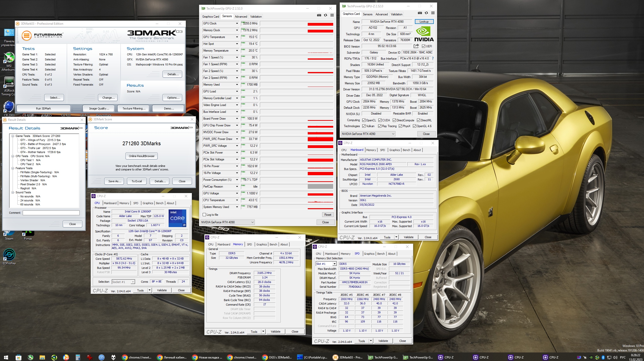Open Graphics tab in CPU-Z Memory window
Image resolution: width=644 pixels, height=361 pixels.
[261, 244]
